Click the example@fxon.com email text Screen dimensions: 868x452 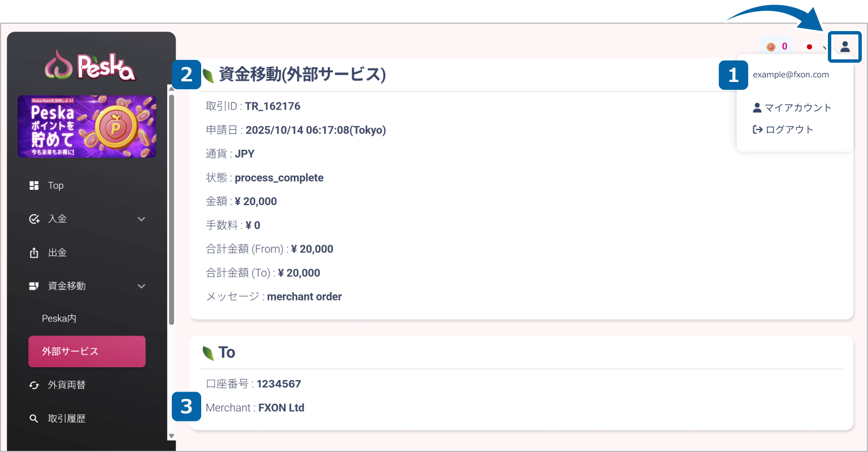pos(791,75)
